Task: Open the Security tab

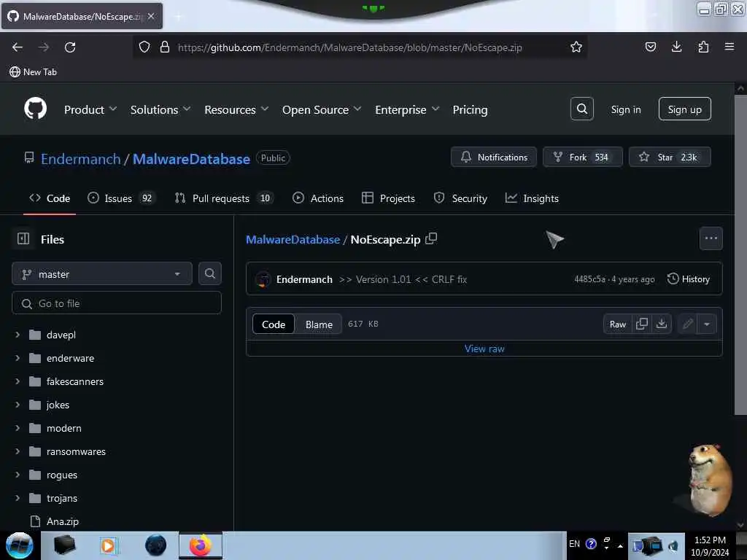Action: pyautogui.click(x=460, y=198)
